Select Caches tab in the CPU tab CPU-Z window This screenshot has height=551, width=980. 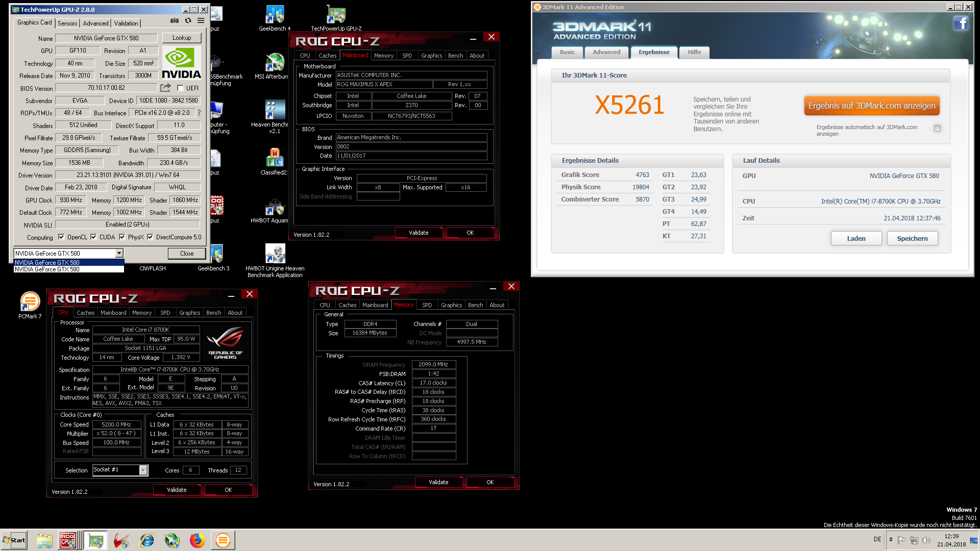86,313
